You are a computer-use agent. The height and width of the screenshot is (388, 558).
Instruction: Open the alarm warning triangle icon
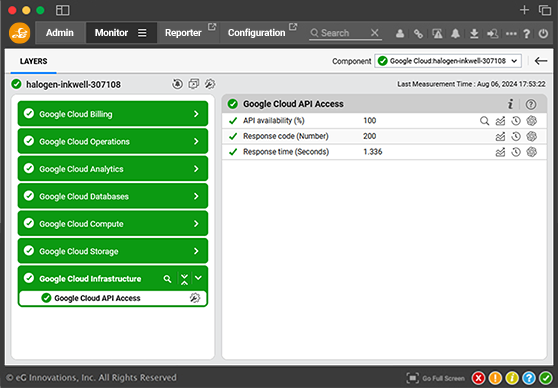pos(437,34)
